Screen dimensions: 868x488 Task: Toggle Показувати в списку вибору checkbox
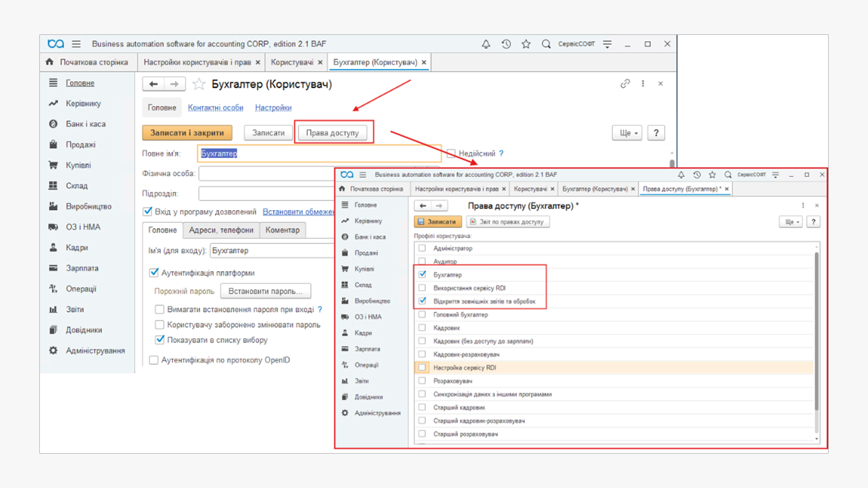coord(159,340)
